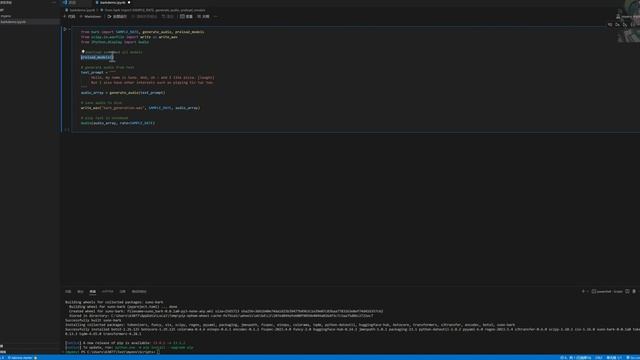The image size is (640, 360).
Task: Run all notebook cells
Action: pyautogui.click(x=117, y=17)
